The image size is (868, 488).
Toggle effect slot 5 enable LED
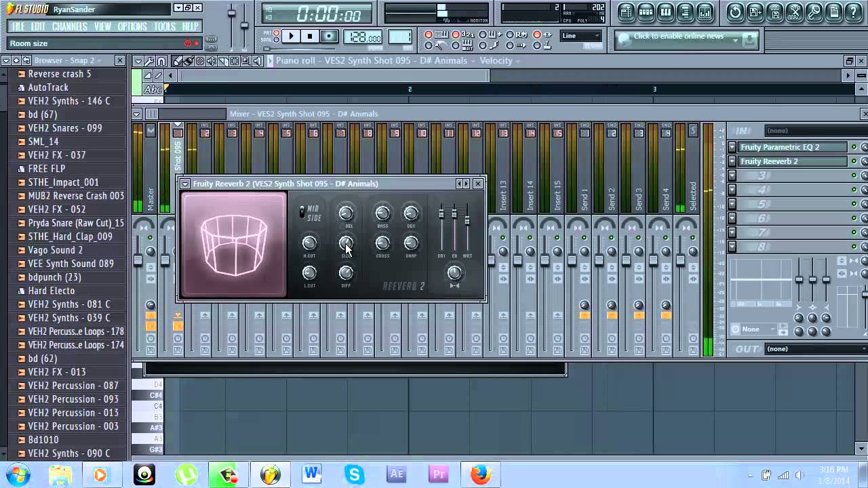coord(854,204)
